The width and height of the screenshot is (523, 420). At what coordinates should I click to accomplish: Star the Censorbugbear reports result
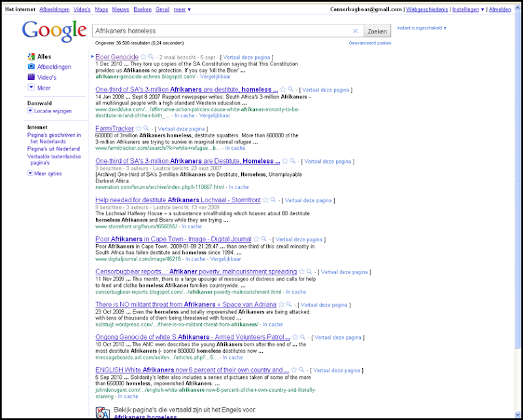[301, 271]
